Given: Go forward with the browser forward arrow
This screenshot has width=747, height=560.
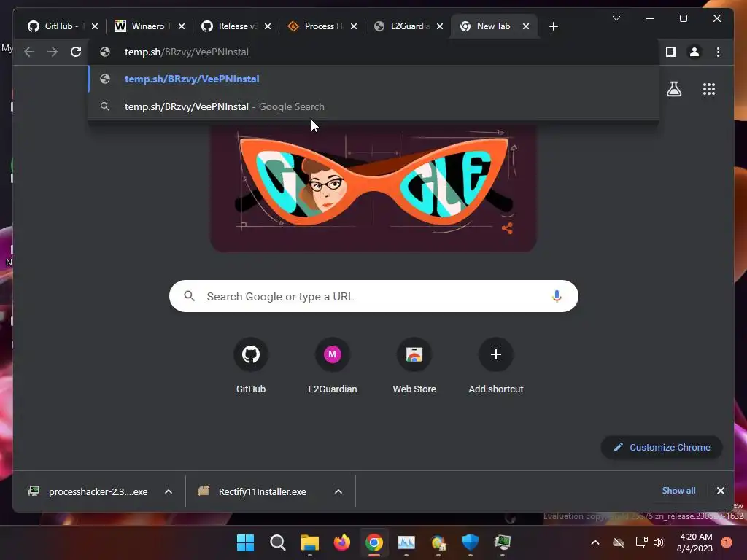Looking at the screenshot, I should (x=53, y=52).
